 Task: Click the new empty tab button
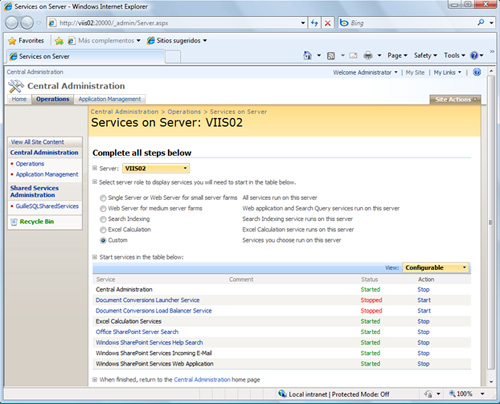coord(173,57)
